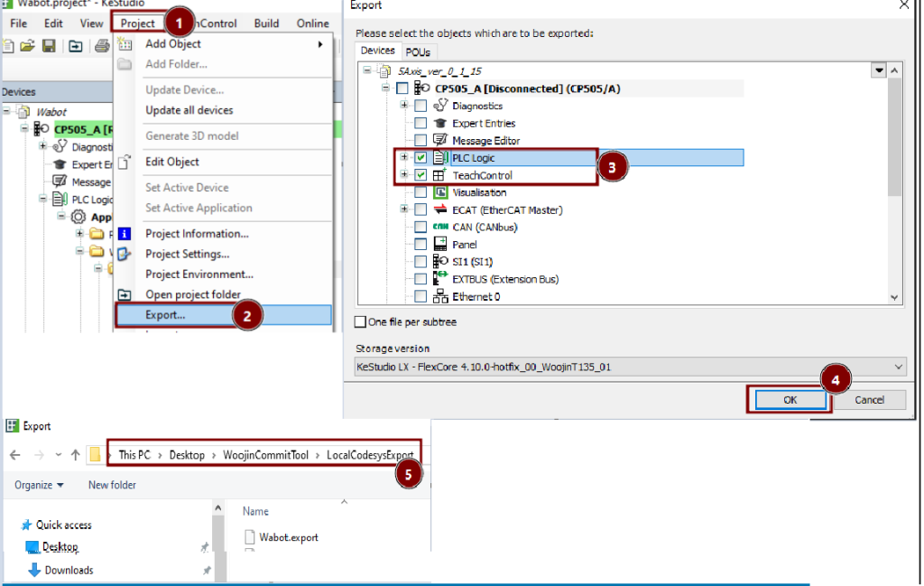Check the Diagnostics checkbox
This screenshot has height=586, width=924.
click(420, 107)
